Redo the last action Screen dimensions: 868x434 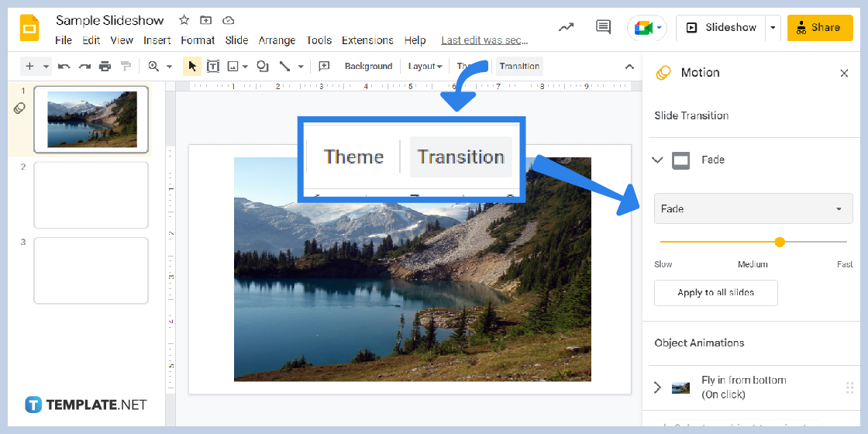84,67
